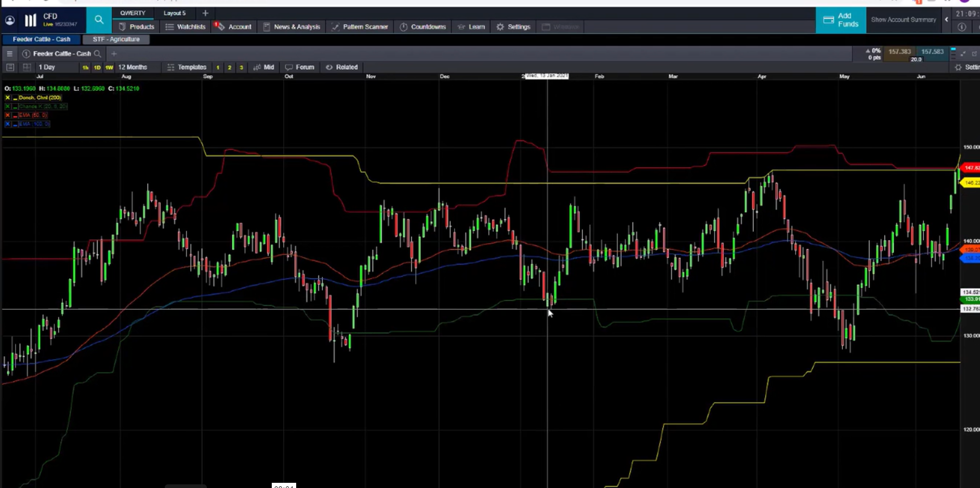Click Show Account Summary
980x488 pixels.
pyautogui.click(x=903, y=20)
